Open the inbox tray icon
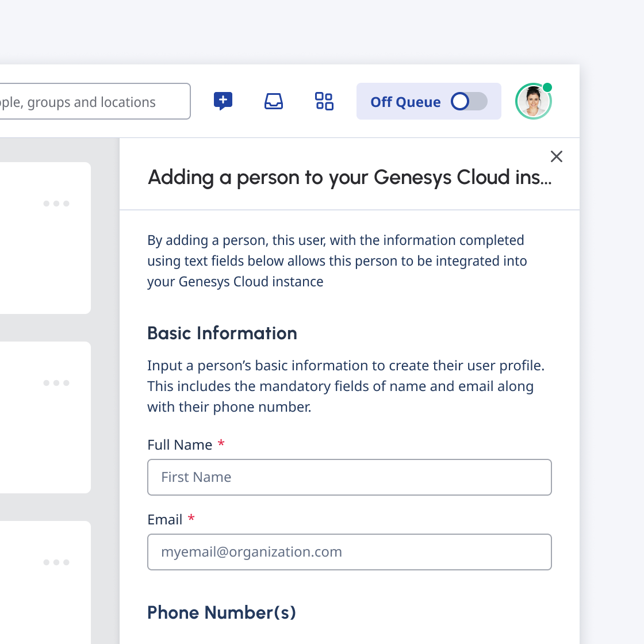The height and width of the screenshot is (644, 644). tap(274, 101)
